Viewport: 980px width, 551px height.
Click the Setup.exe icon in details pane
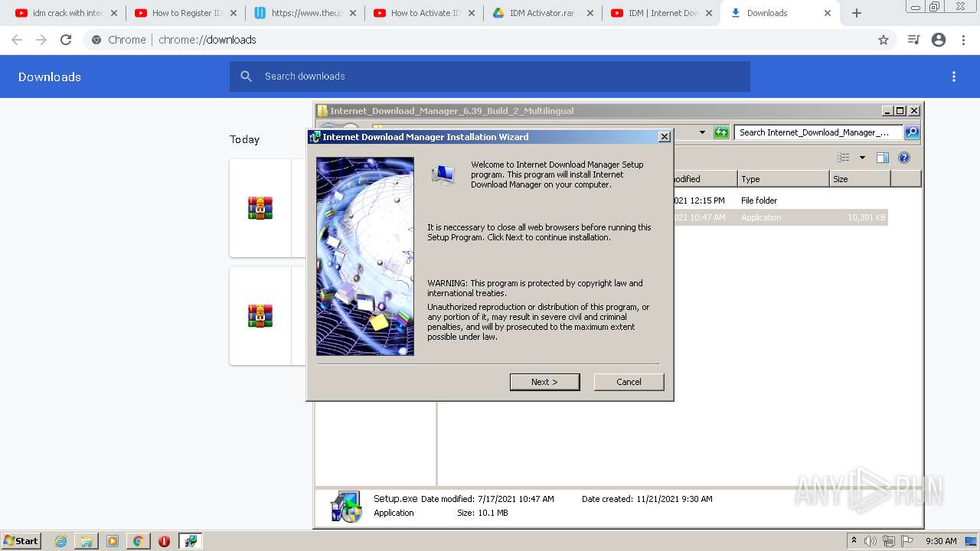point(346,507)
